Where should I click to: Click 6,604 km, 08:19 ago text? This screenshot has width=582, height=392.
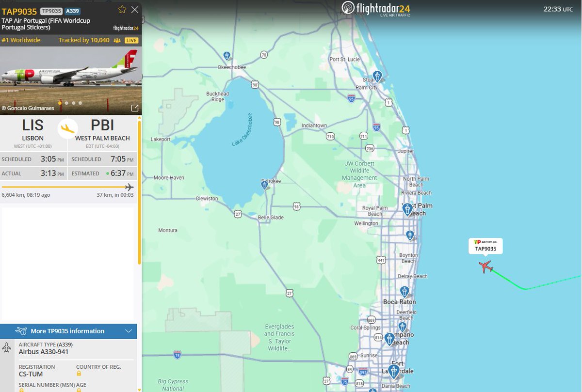tap(26, 195)
